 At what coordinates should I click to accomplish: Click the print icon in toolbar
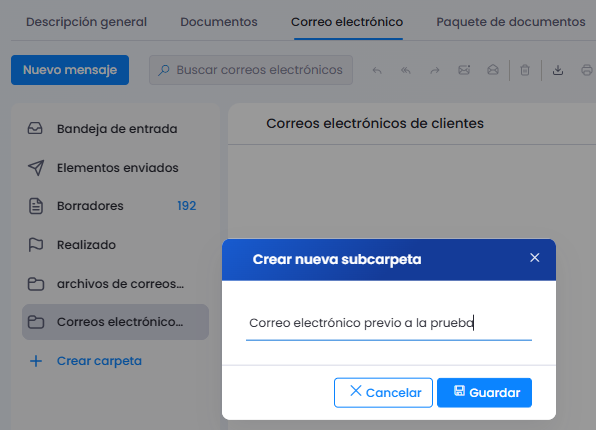pyautogui.click(x=587, y=70)
